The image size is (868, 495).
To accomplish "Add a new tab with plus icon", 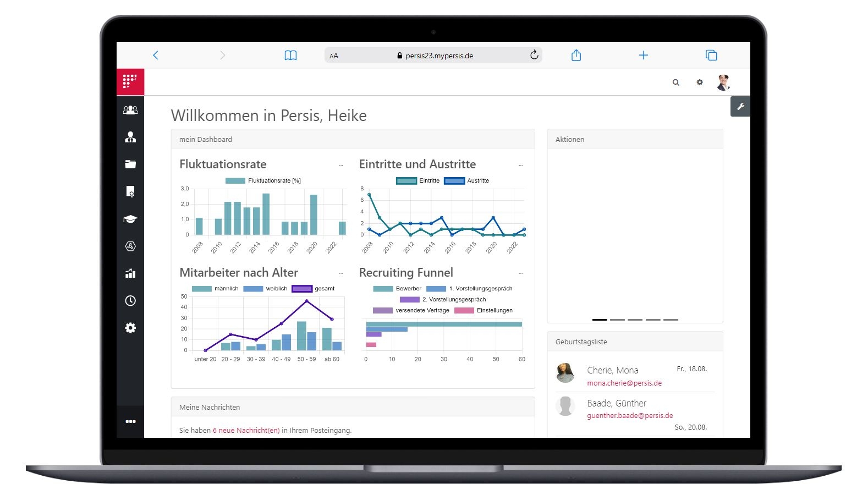I will tap(644, 55).
